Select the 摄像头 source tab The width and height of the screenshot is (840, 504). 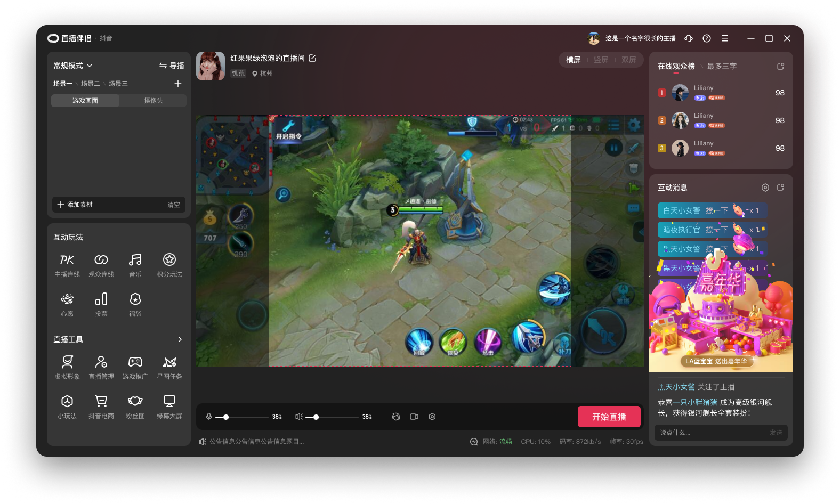click(153, 101)
